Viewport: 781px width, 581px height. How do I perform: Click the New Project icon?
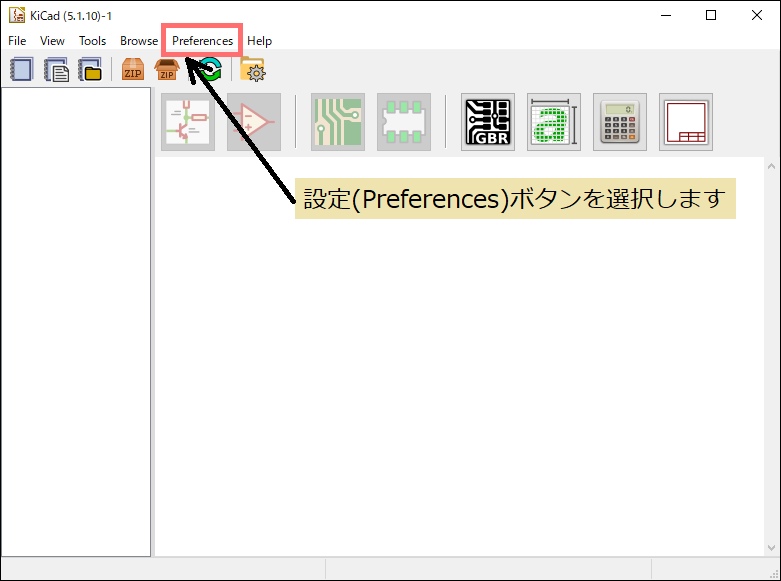click(x=21, y=69)
